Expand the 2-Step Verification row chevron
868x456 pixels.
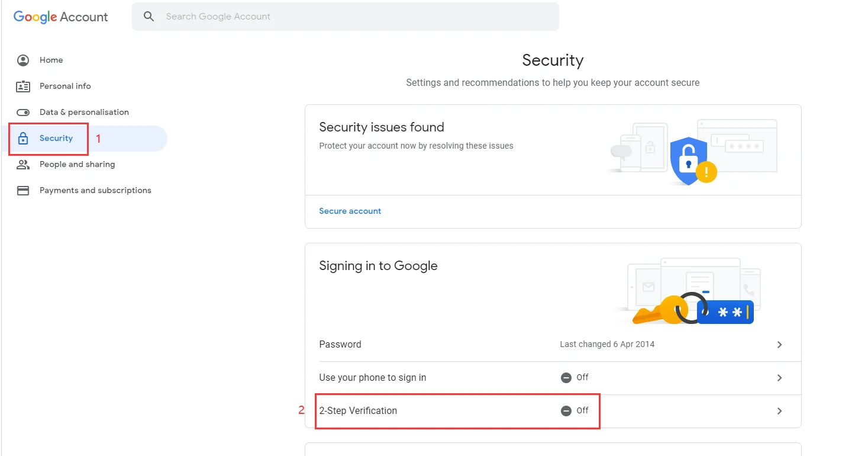(779, 411)
